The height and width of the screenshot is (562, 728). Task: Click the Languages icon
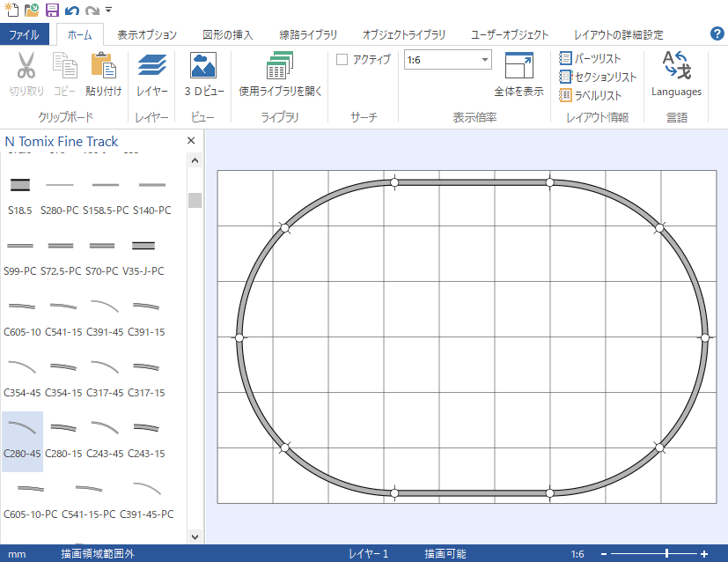coord(676,65)
